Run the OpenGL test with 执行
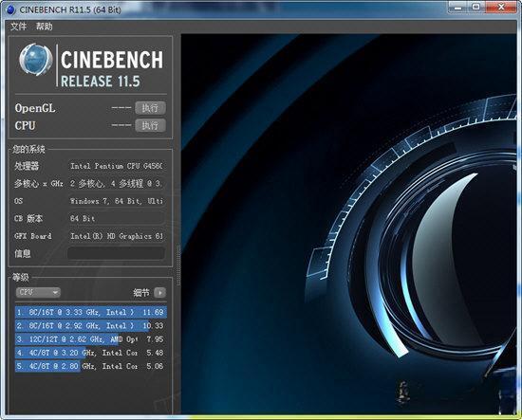This screenshot has height=420, width=522. pos(151,108)
